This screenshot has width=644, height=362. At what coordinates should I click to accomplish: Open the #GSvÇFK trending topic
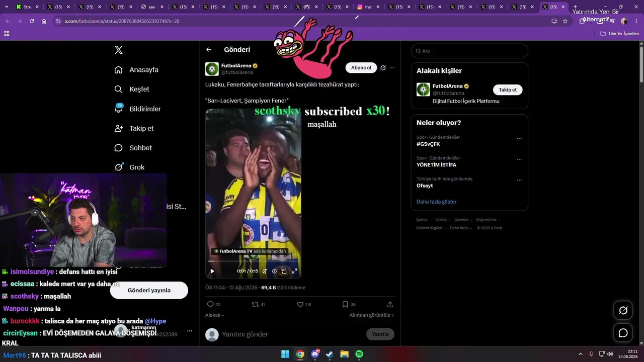pos(428,144)
